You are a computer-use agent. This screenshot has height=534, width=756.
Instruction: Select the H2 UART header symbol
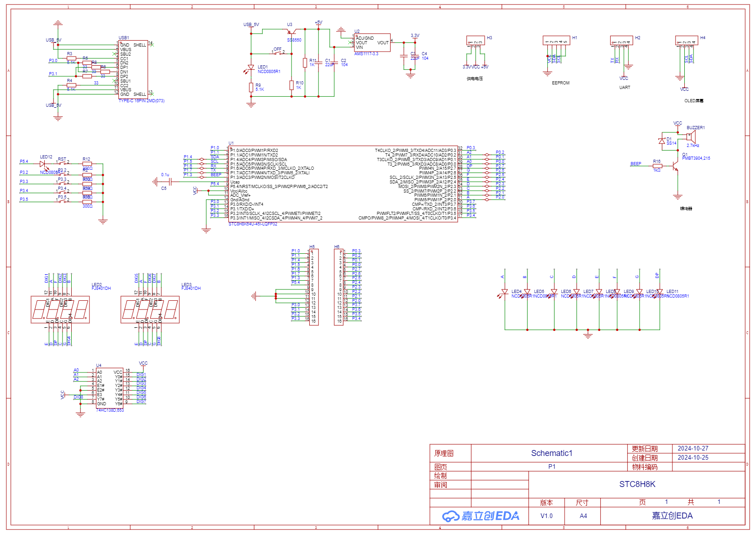click(621, 40)
